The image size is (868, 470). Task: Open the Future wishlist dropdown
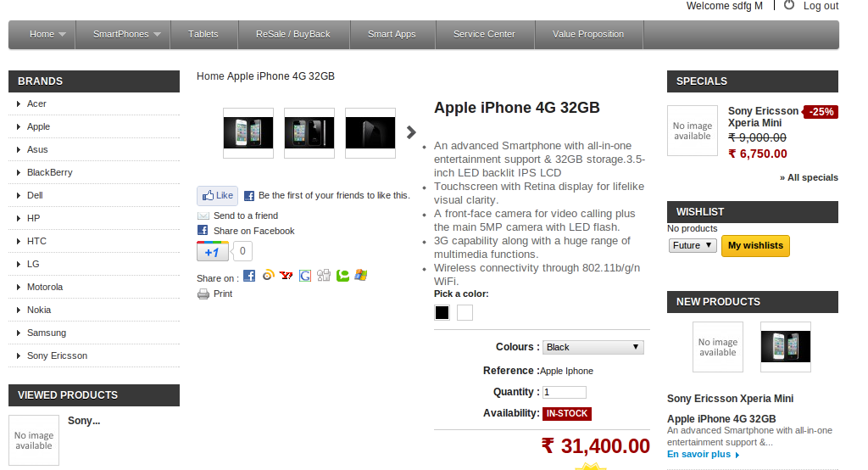pyautogui.click(x=693, y=245)
